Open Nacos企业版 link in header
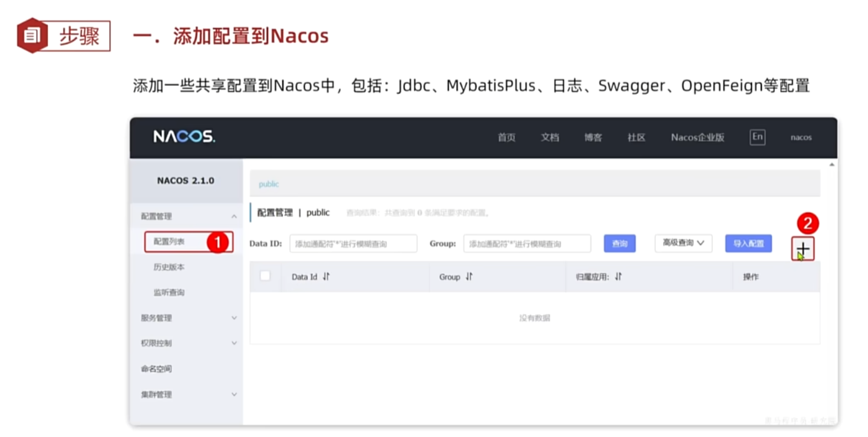The height and width of the screenshot is (437, 868). (x=698, y=138)
